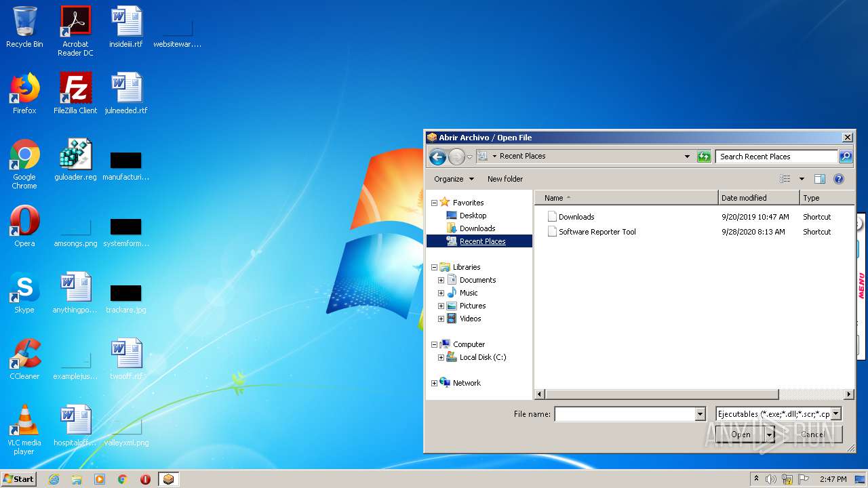
Task: Open the File name history dropdown
Action: coord(701,413)
